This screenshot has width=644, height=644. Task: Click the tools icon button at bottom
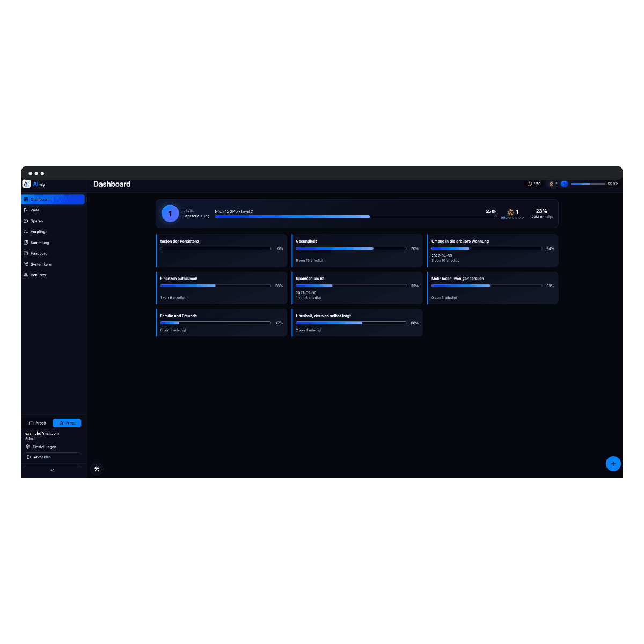coord(97,469)
